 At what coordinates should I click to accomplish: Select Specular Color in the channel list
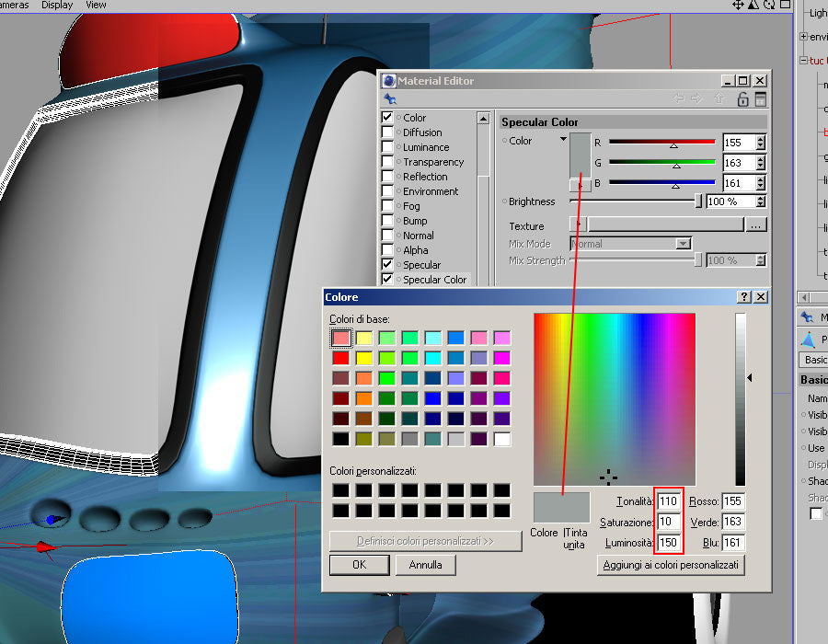tap(434, 280)
